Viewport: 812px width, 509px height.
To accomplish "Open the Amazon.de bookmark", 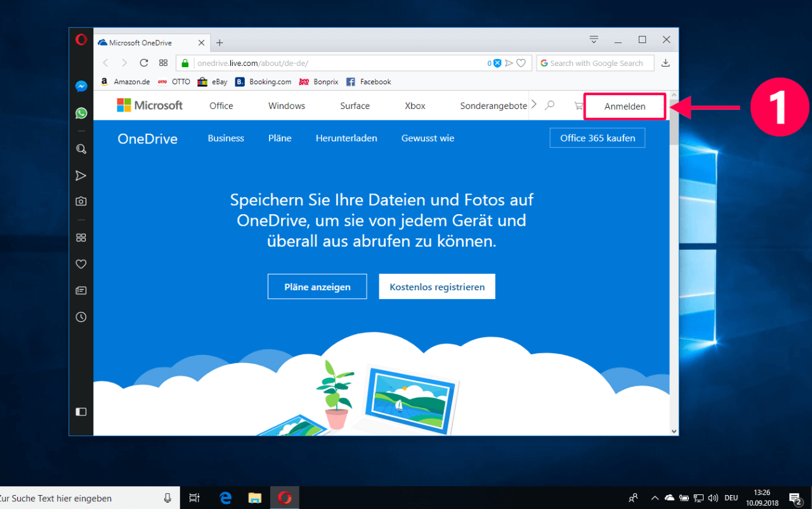I will click(126, 82).
